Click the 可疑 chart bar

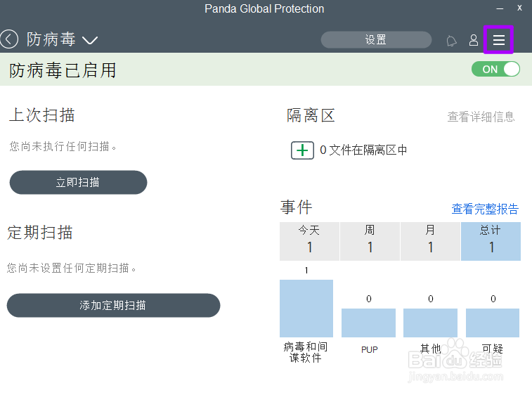[x=493, y=323]
